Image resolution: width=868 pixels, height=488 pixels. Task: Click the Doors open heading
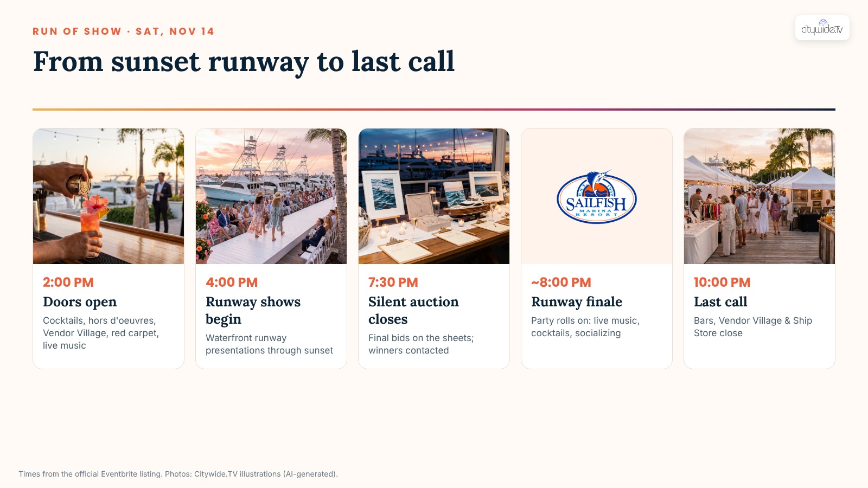(x=80, y=302)
